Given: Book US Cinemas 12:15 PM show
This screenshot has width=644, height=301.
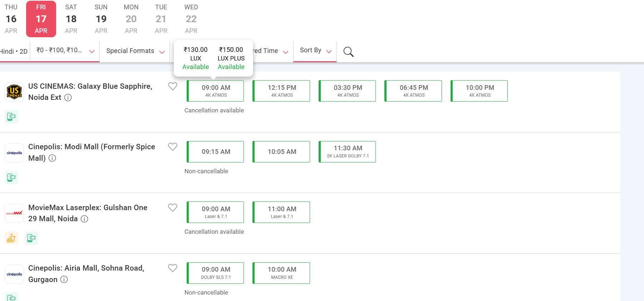Looking at the screenshot, I should (281, 91).
